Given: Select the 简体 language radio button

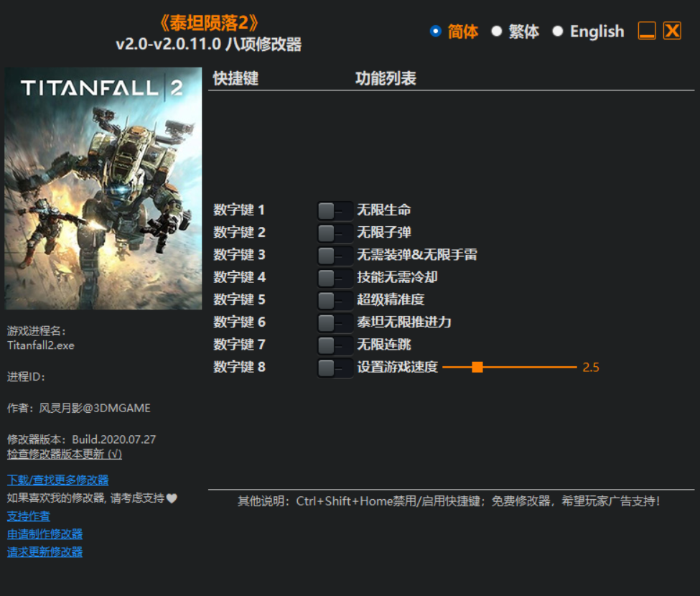Looking at the screenshot, I should pyautogui.click(x=436, y=32).
